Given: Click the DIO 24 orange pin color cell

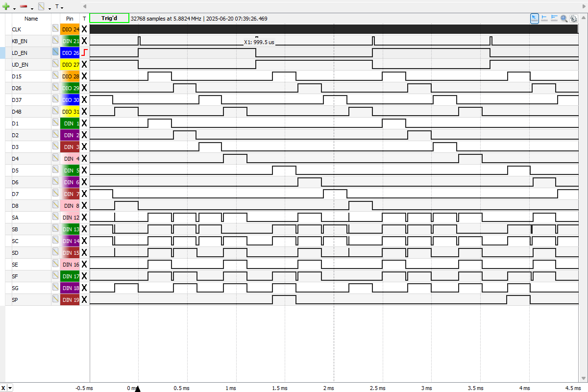Looking at the screenshot, I should (x=70, y=29).
